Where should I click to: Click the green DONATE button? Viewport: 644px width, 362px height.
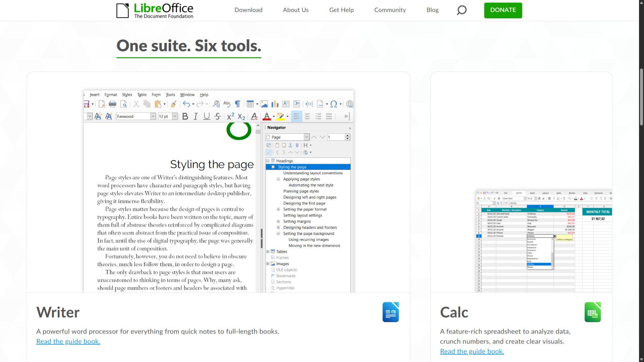point(503,10)
